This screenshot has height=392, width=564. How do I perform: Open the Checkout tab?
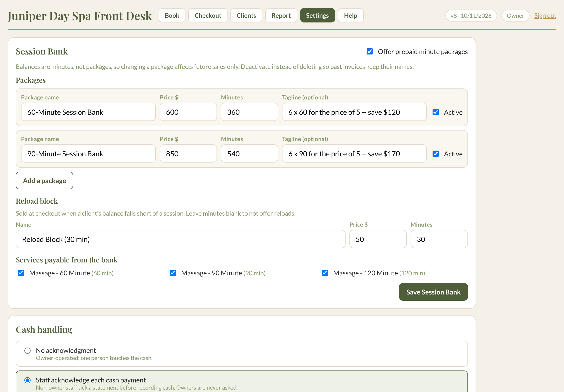[x=208, y=16]
